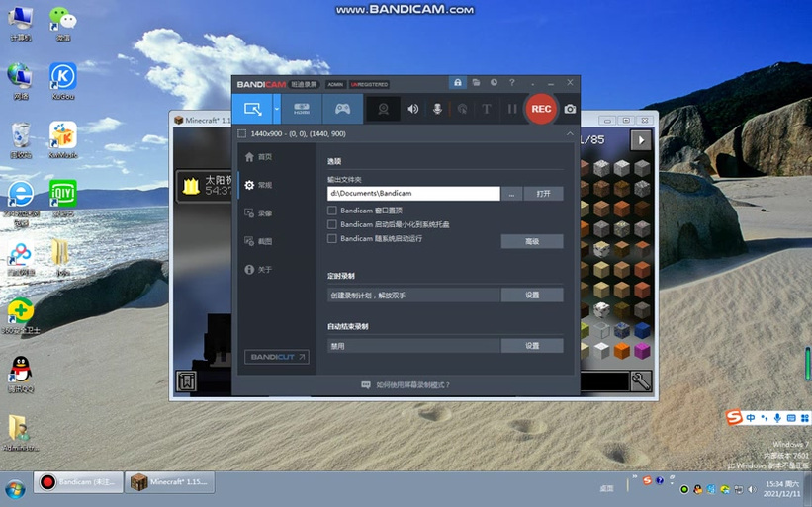Viewport: 812px width, 507px height.
Task: Start recording with the red REC button
Action: click(x=541, y=109)
